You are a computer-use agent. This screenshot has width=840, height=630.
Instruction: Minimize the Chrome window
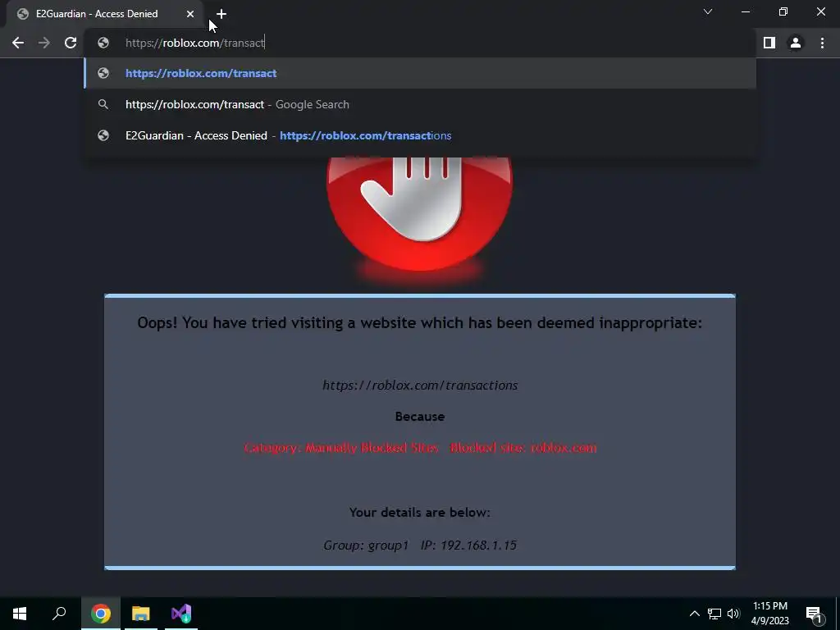[745, 11]
